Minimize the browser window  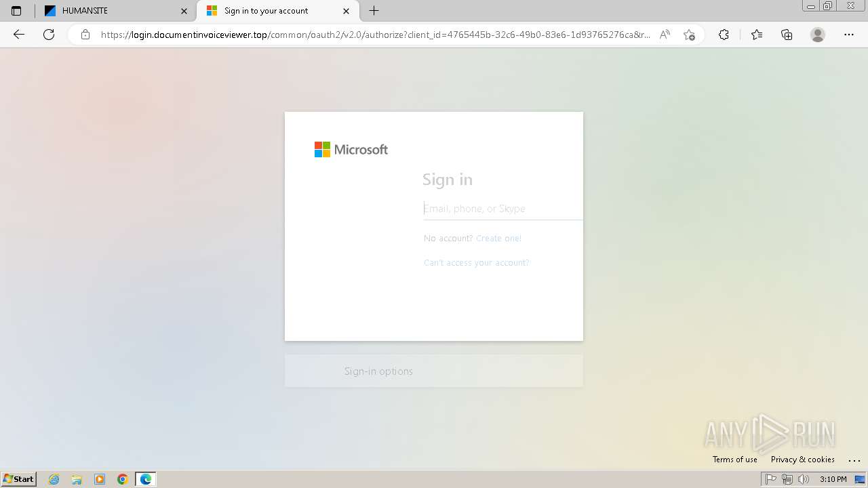pyautogui.click(x=811, y=5)
